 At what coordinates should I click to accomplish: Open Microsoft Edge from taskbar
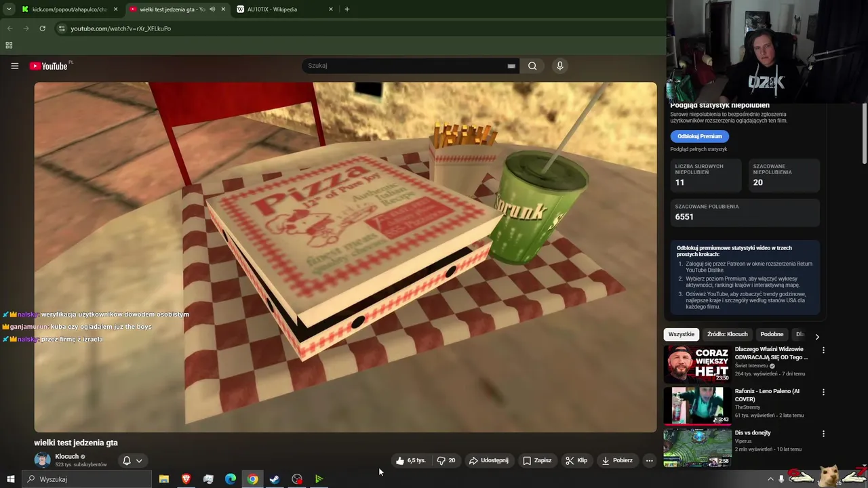tap(231, 479)
